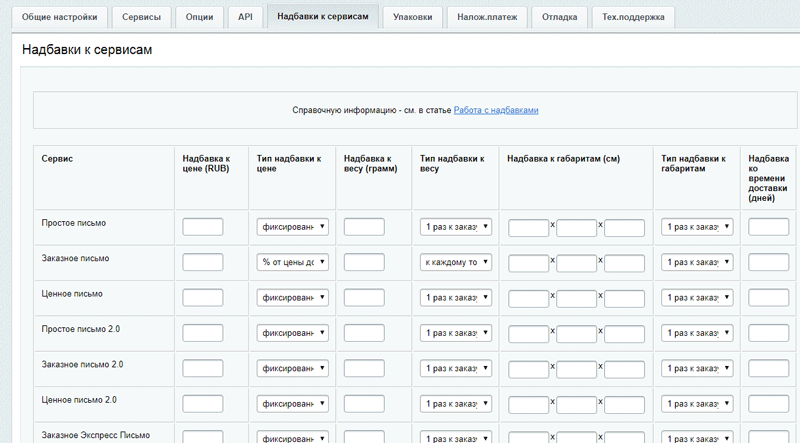Viewport: 800px width, 443px height.
Task: Open the Работа с надбавками link
Action: click(x=496, y=110)
